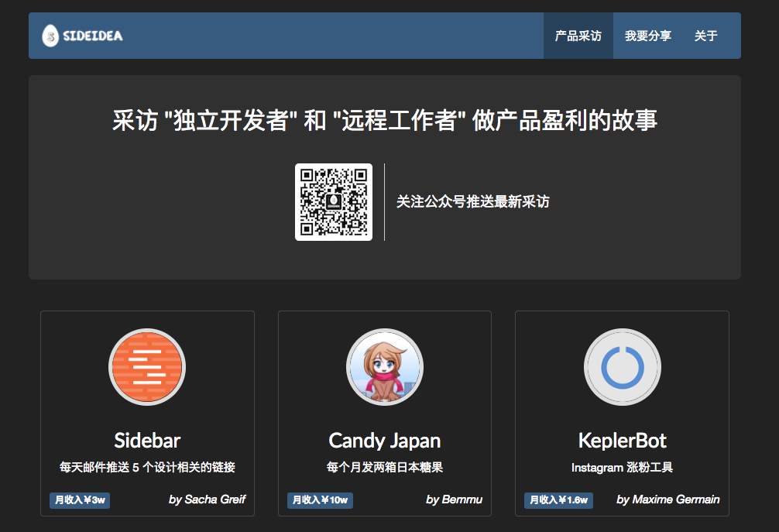The height and width of the screenshot is (532, 779).
Task: Click the KeplerBot blue power icon
Action: [x=623, y=367]
